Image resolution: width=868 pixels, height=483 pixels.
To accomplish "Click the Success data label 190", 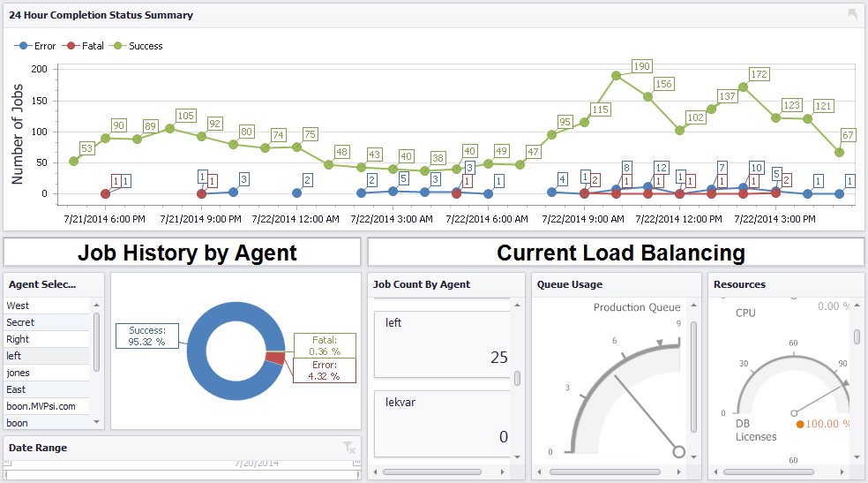I will tap(642, 66).
